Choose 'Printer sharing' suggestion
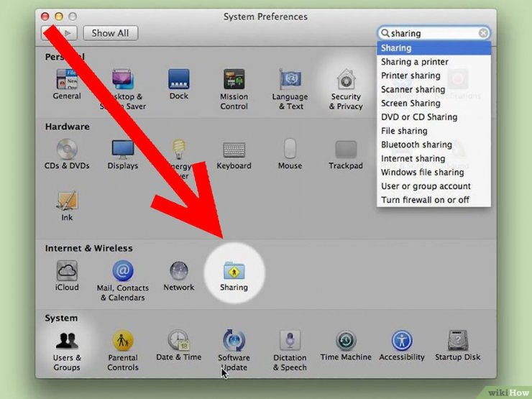This screenshot has height=399, width=532. tap(434, 75)
